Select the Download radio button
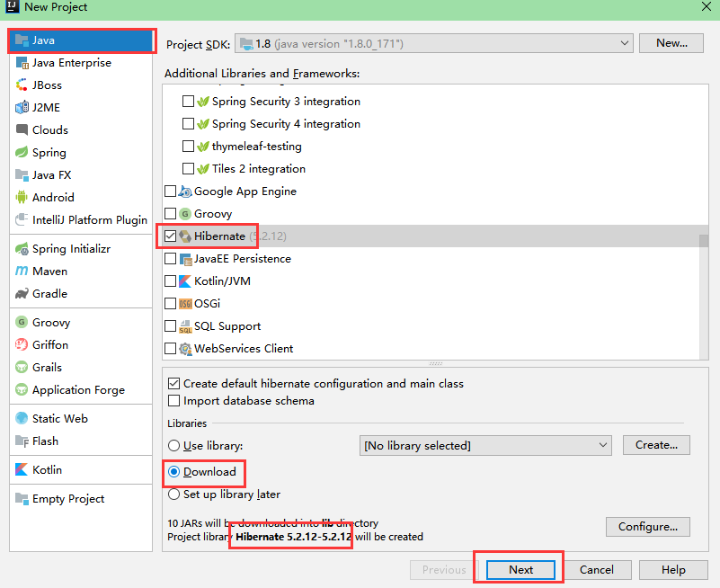This screenshot has height=588, width=720. pyautogui.click(x=174, y=472)
